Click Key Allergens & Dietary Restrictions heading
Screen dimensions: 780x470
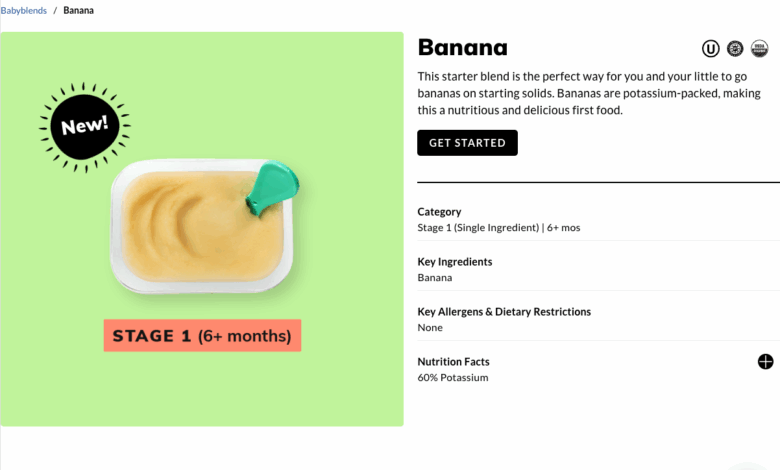504,312
